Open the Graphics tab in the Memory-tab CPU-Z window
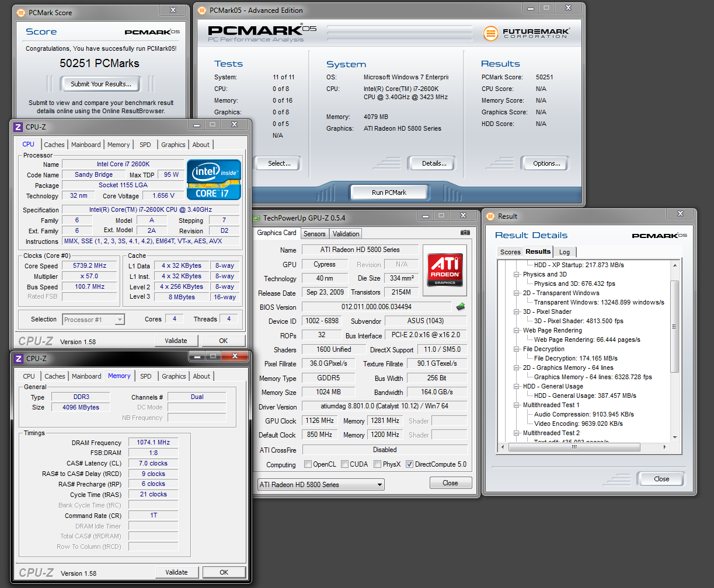 (174, 376)
